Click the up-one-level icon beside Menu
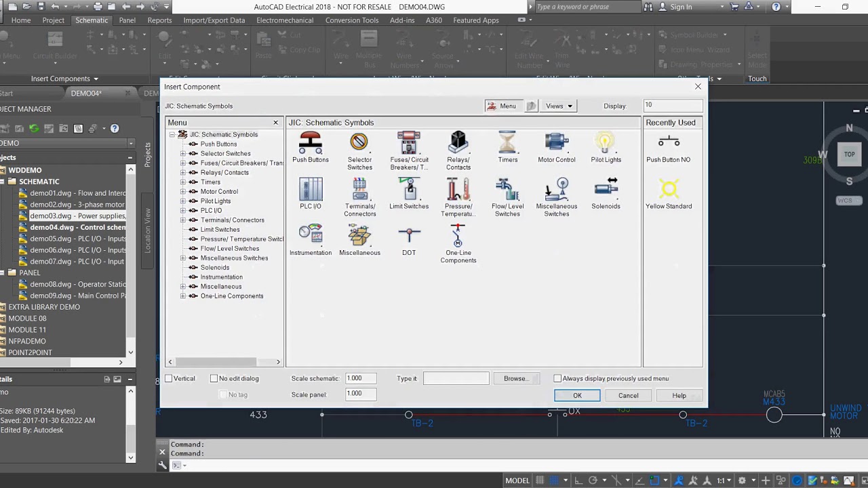 [x=532, y=106]
